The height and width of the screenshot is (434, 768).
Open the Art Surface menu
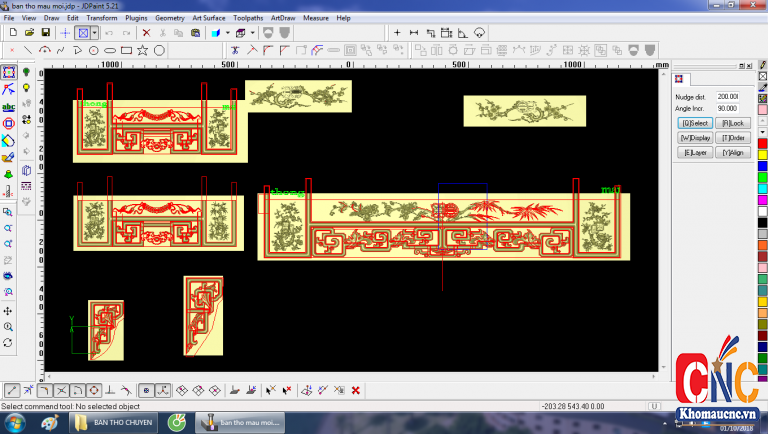[209, 18]
